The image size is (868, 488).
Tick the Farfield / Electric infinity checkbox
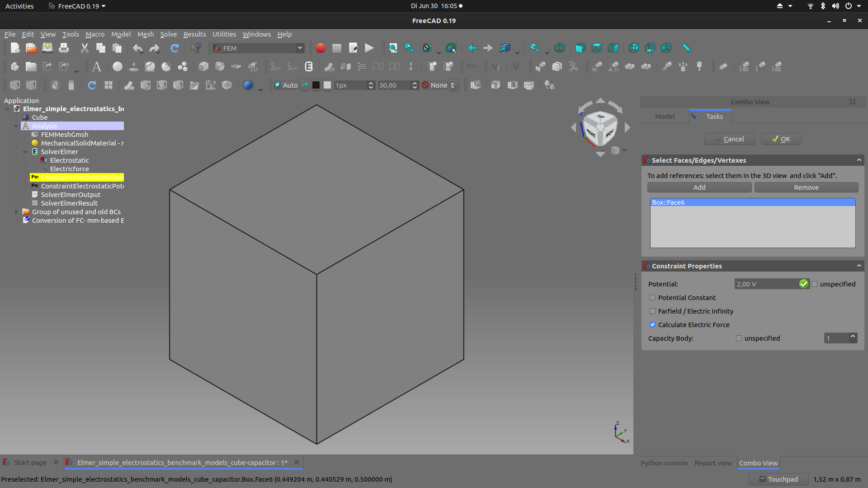click(652, 311)
